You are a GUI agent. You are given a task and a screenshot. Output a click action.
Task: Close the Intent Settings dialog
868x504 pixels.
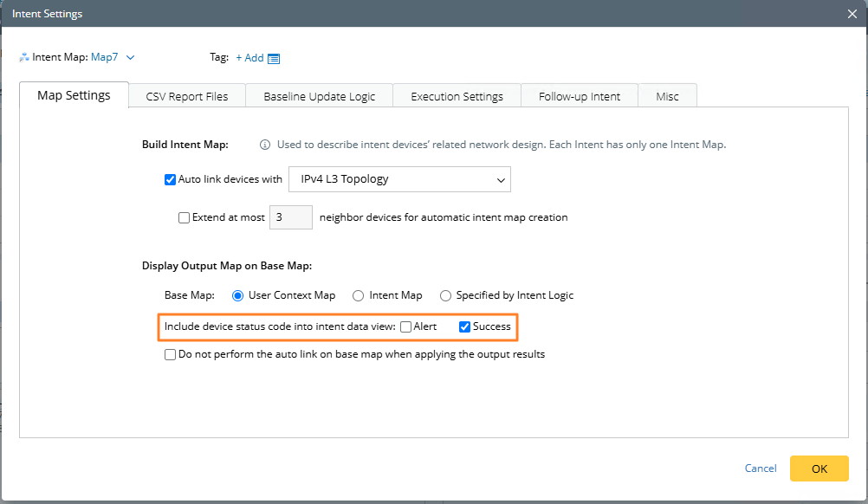(852, 14)
